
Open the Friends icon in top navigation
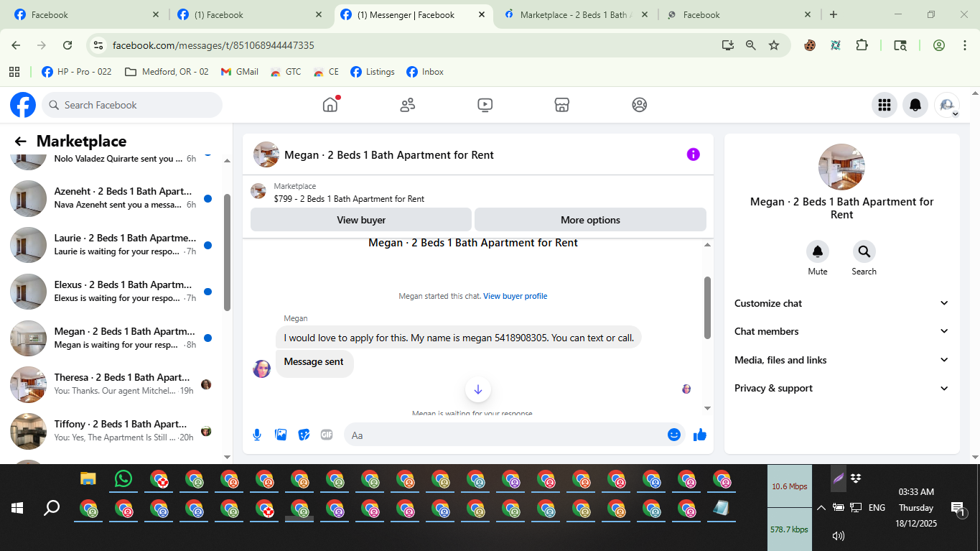408,105
